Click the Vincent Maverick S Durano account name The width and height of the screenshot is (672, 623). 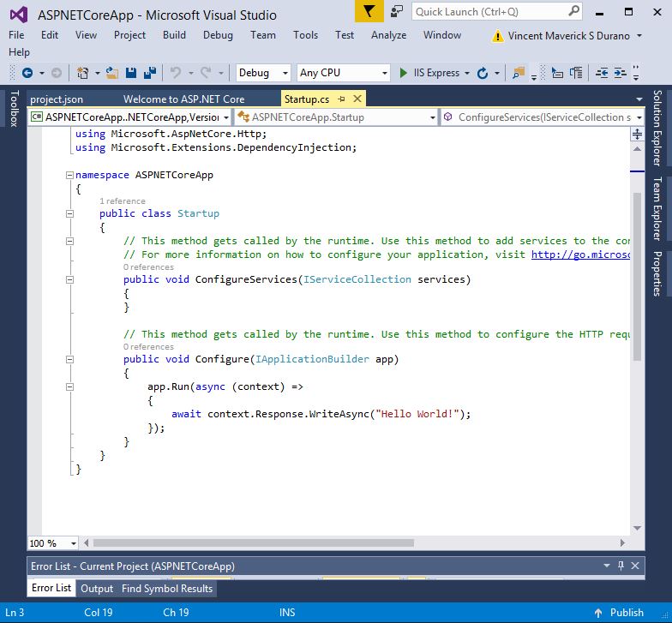[x=569, y=36]
